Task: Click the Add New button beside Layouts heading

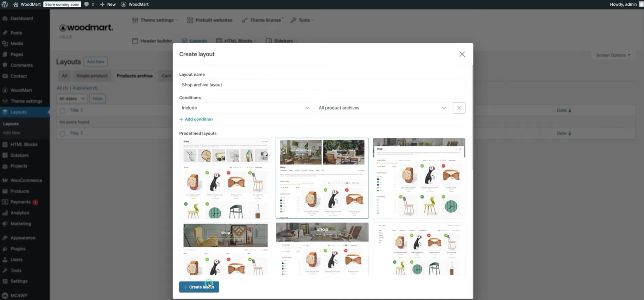Action: 96,62
